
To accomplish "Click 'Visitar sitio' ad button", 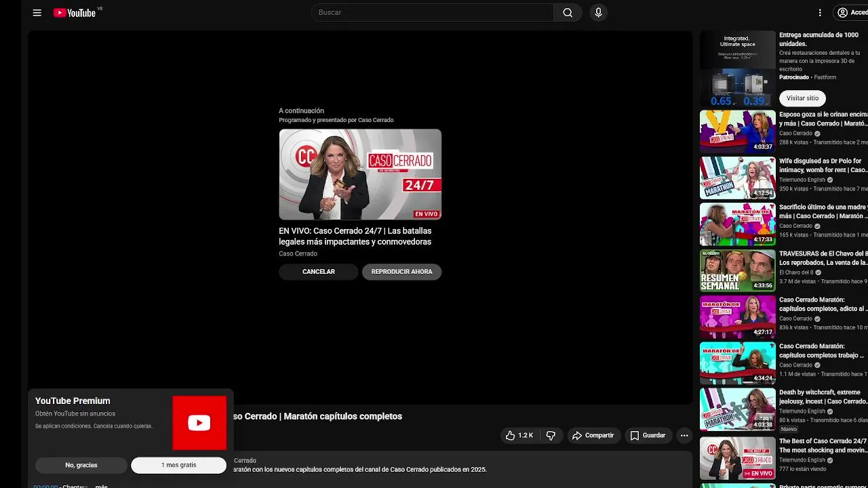I will click(802, 98).
